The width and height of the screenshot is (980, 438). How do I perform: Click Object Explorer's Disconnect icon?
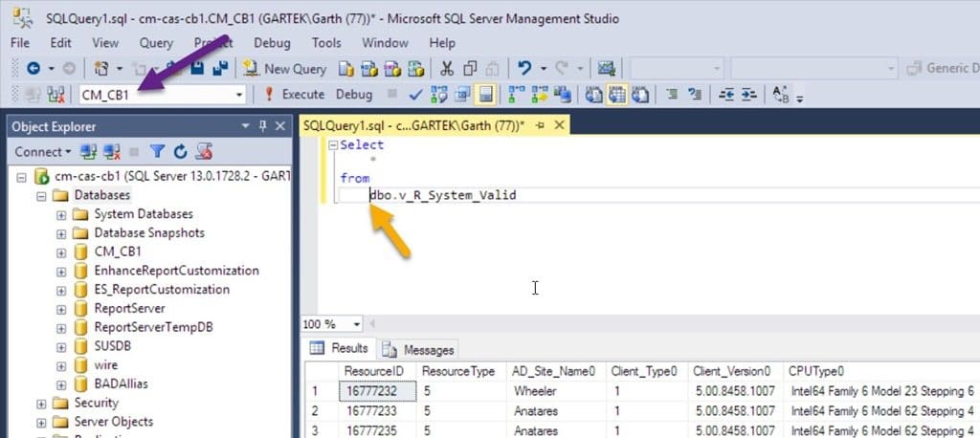(112, 151)
